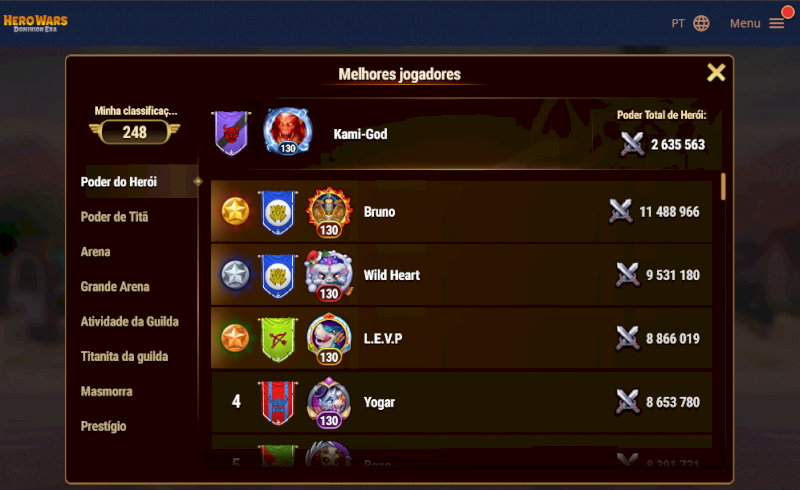
Task: Click the 248 rank badge
Action: tap(135, 132)
